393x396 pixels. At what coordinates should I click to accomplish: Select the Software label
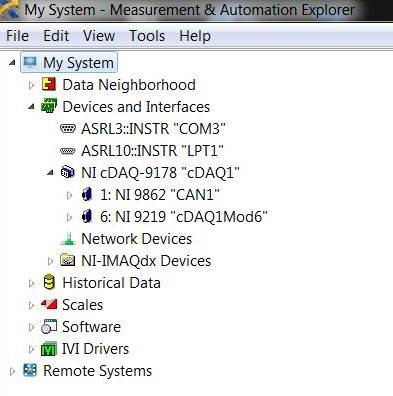tap(91, 327)
